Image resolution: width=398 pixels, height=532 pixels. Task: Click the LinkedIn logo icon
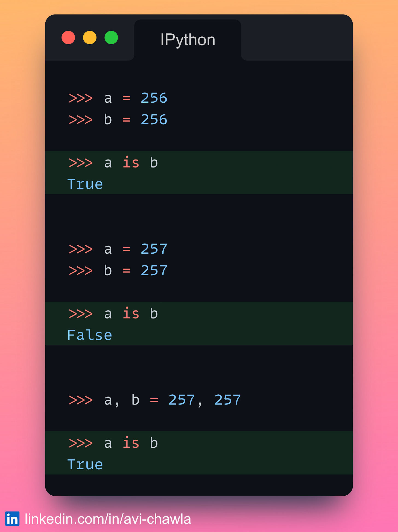(x=12, y=519)
